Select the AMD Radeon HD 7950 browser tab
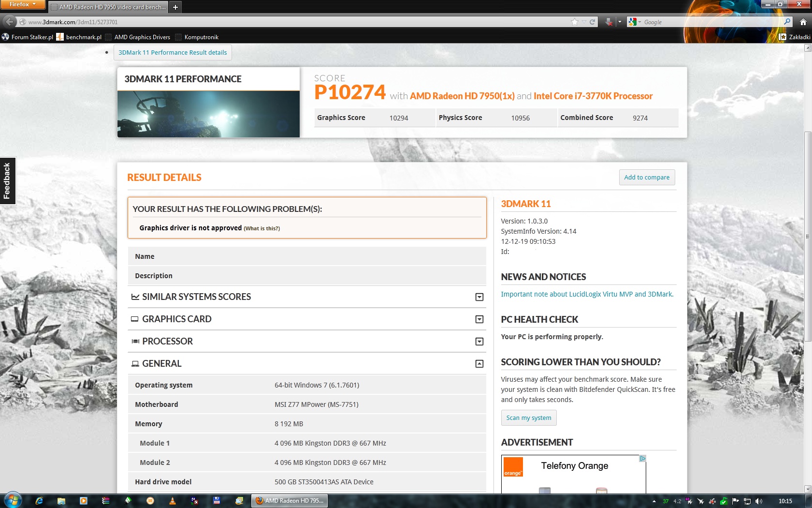This screenshot has height=508, width=812. coord(108,7)
